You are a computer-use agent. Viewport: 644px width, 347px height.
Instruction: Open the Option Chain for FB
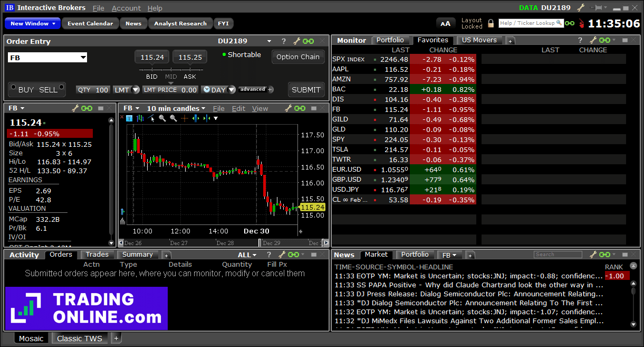(x=298, y=57)
